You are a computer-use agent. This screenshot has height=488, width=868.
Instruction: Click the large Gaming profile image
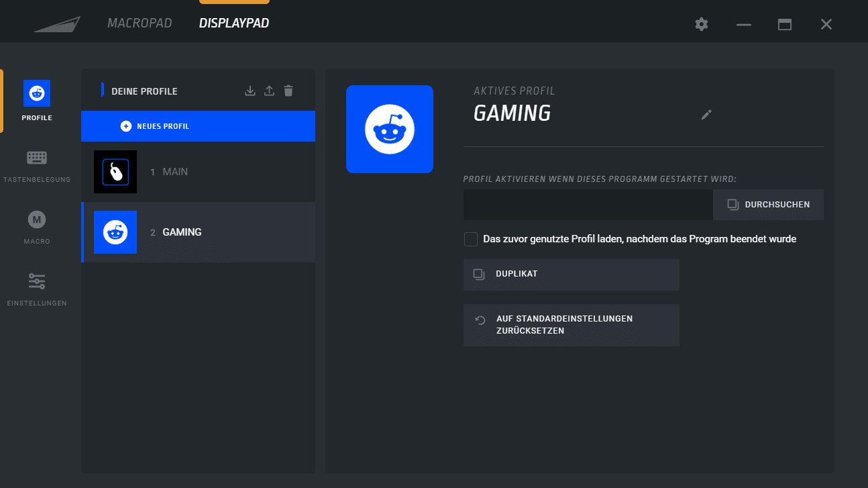click(x=390, y=129)
